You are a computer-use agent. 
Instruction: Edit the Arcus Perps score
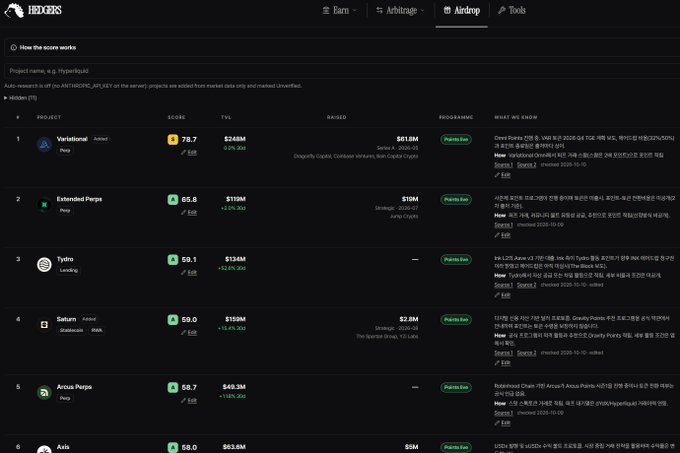click(x=189, y=401)
